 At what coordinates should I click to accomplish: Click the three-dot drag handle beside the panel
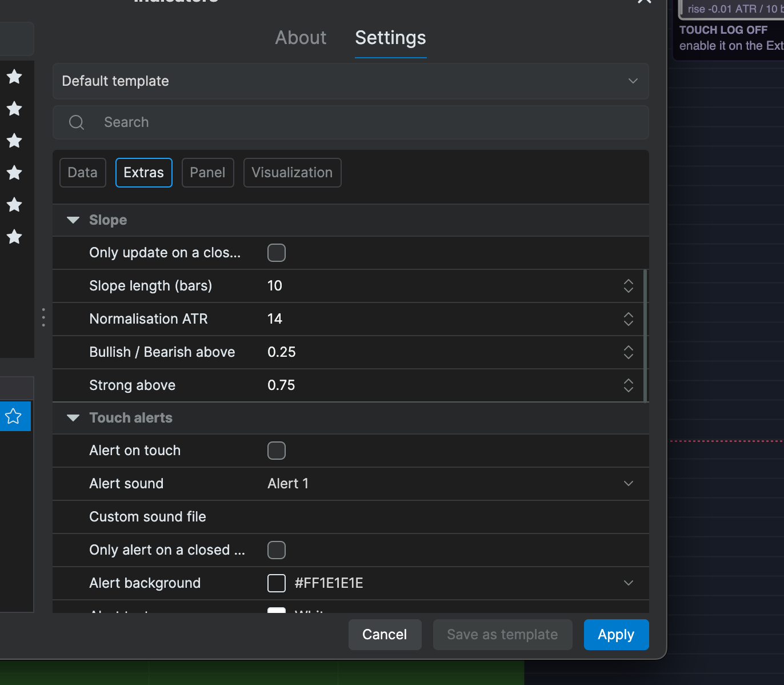43,317
